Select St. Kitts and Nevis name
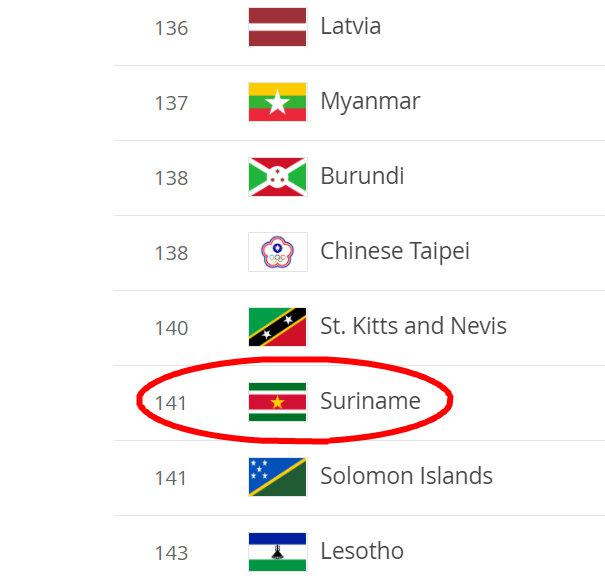 click(x=413, y=326)
